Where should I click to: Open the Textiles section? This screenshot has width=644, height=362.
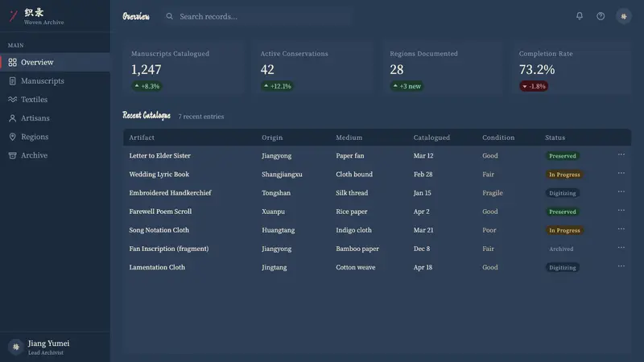click(x=55, y=99)
